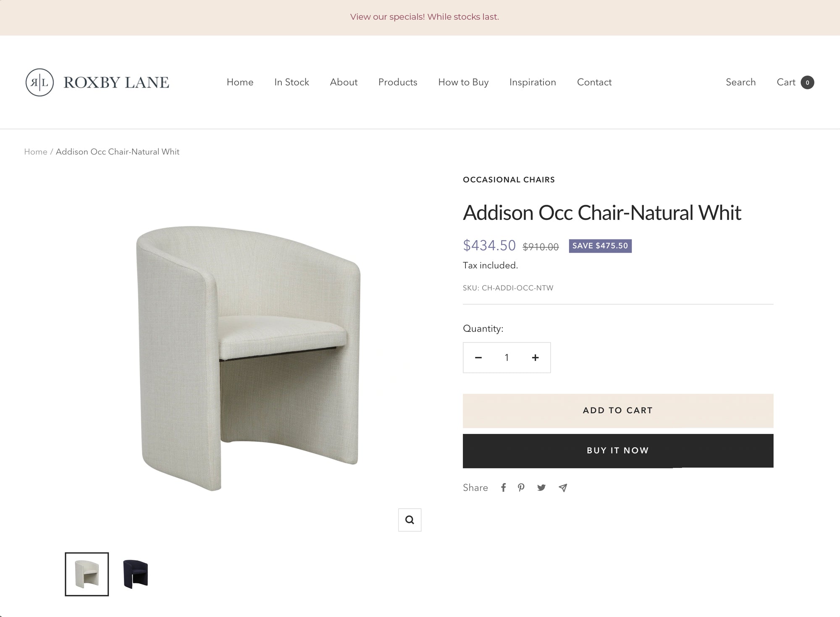Share product on Twitter
The height and width of the screenshot is (617, 840).
(541, 487)
